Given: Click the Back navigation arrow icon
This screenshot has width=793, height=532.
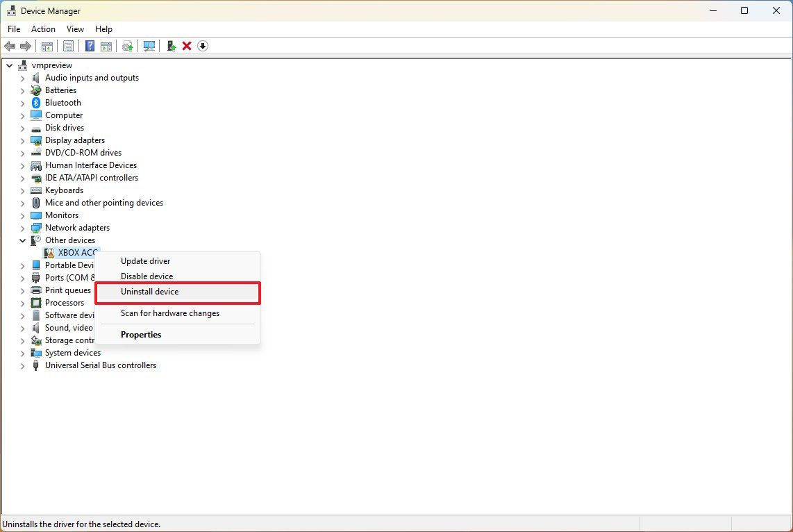Looking at the screenshot, I should click(x=10, y=46).
